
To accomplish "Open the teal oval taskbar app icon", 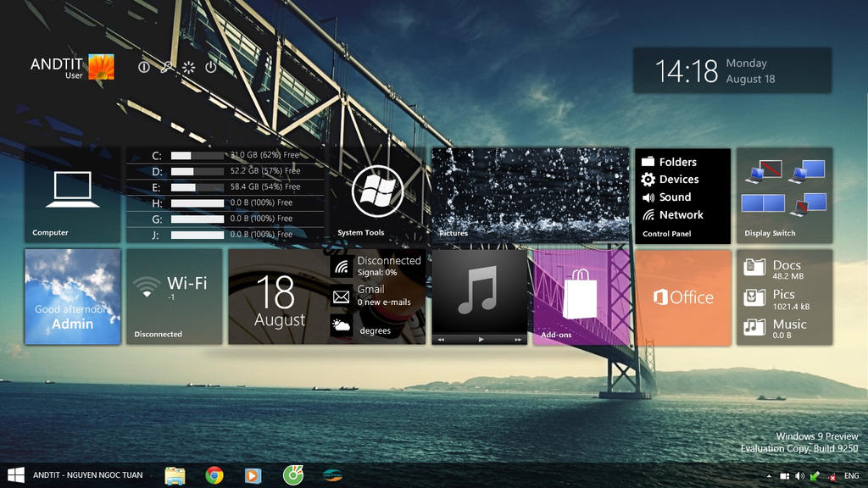I will [332, 475].
